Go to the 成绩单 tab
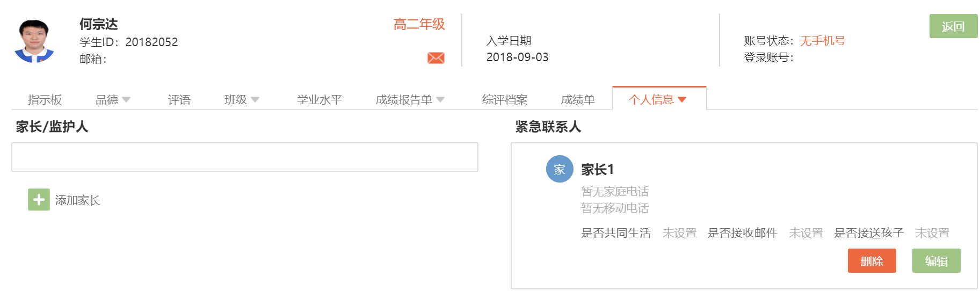The width and height of the screenshot is (980, 291). (x=578, y=100)
